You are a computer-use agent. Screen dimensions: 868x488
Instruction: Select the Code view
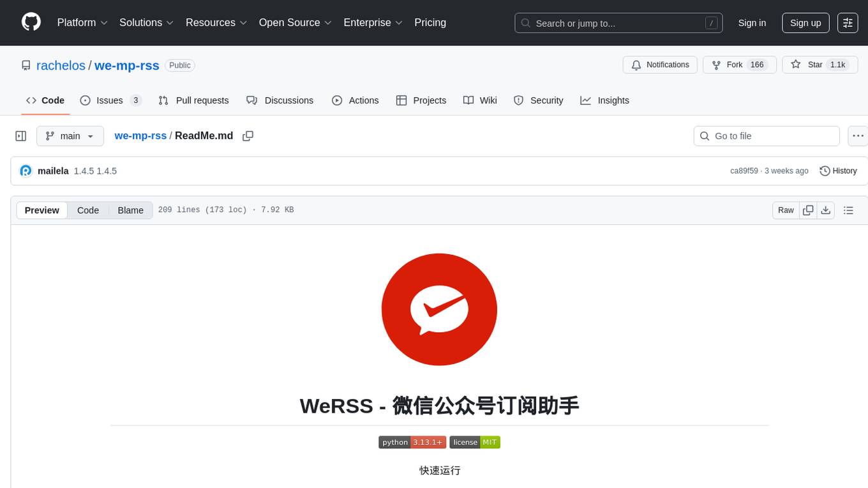pos(88,210)
